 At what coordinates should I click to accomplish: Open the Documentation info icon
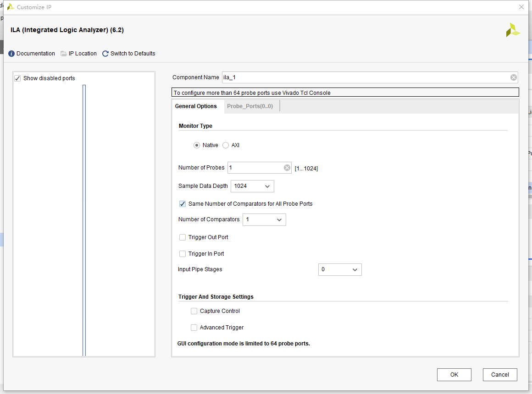tap(11, 54)
